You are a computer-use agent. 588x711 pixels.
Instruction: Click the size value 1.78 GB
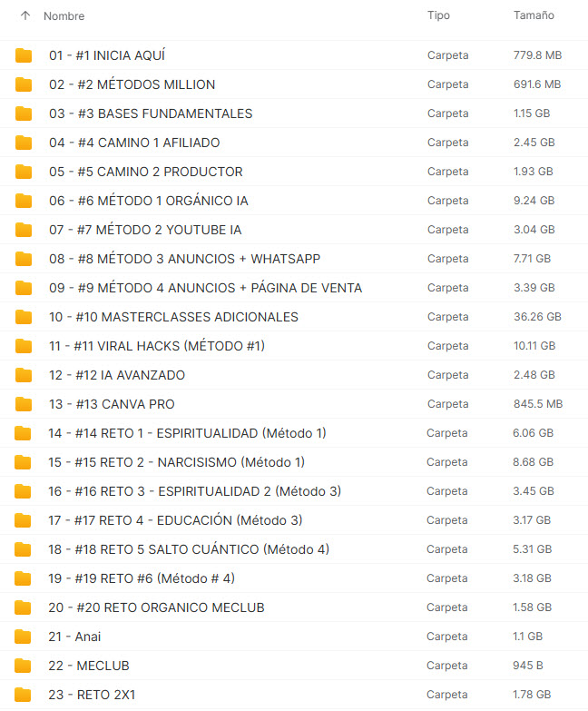coord(532,695)
